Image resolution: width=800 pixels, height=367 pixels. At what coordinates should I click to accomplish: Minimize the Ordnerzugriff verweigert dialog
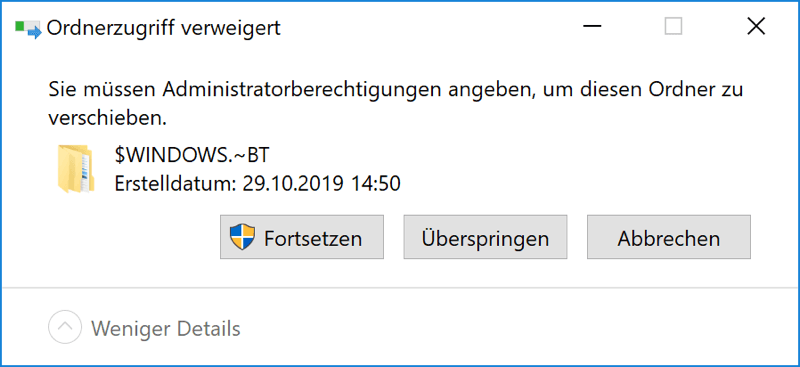[592, 27]
